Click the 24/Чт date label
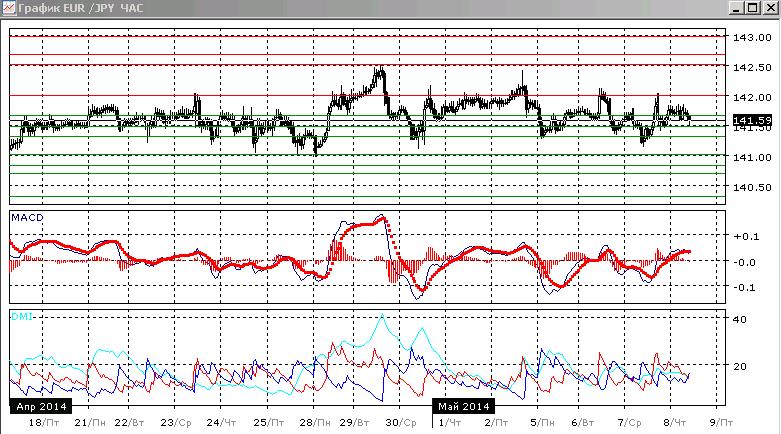Viewport: 781px width, 434px height. point(221,423)
